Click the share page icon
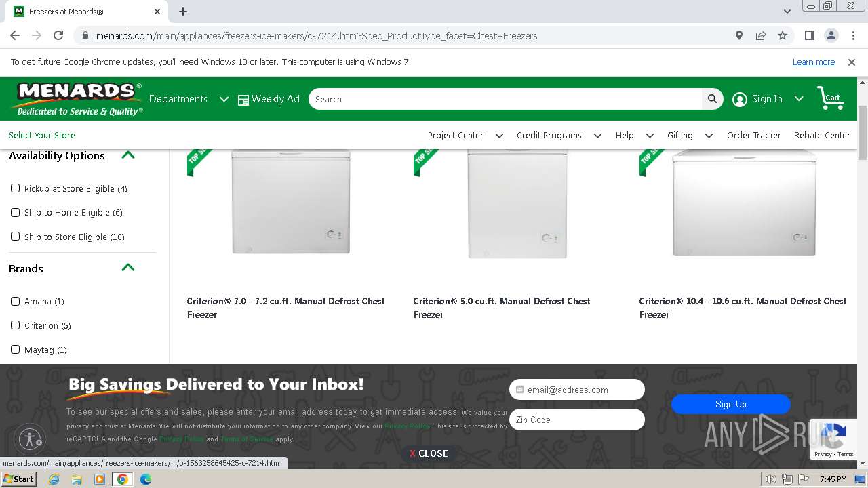Viewport: 868px width, 488px height. pos(761,35)
